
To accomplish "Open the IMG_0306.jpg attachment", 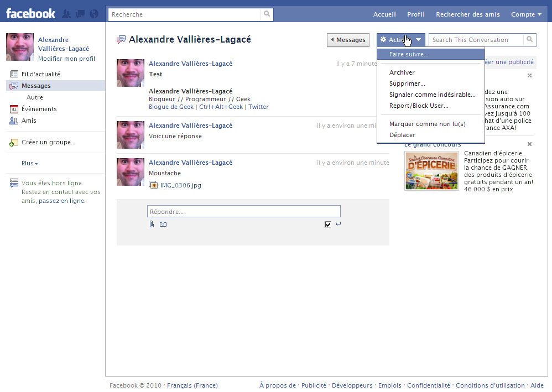I will point(181,185).
